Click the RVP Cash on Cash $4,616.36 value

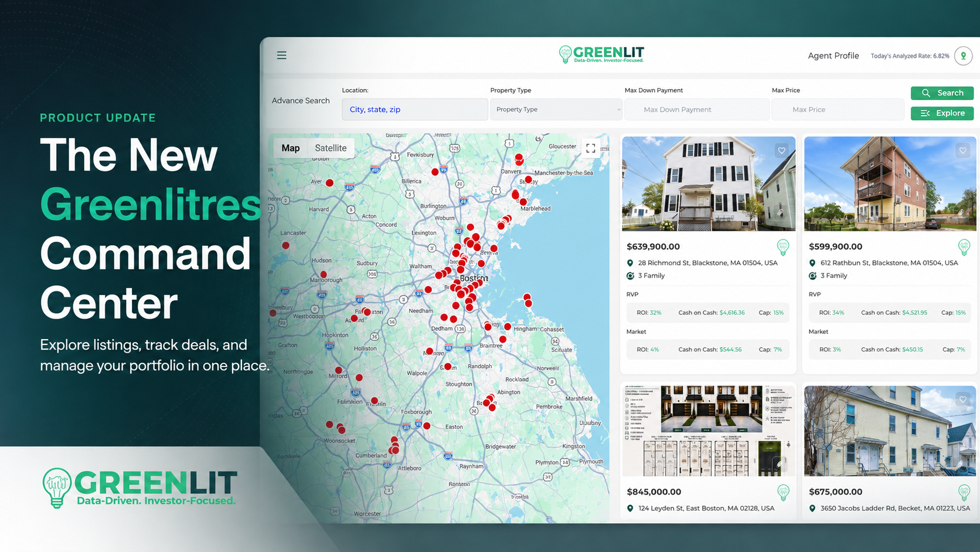click(x=732, y=313)
